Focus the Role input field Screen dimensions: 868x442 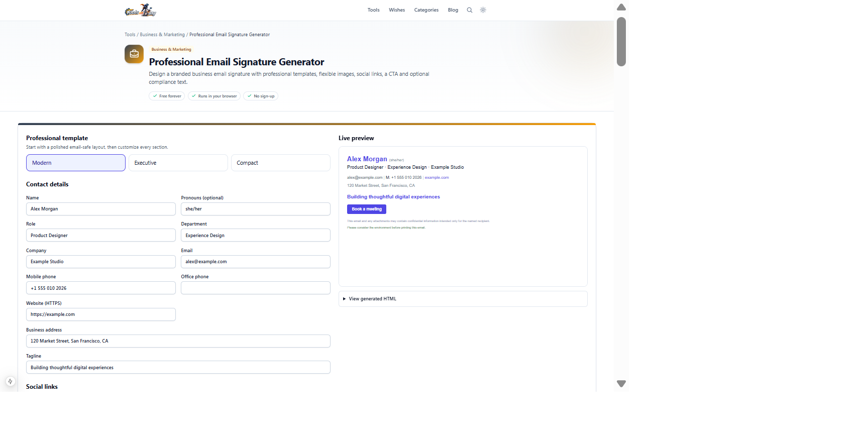click(101, 235)
